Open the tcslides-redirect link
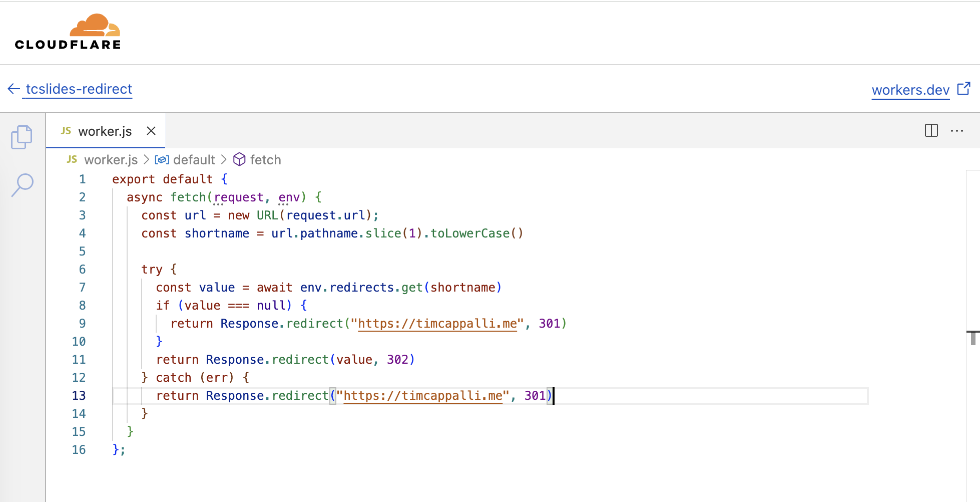The width and height of the screenshot is (980, 502). pos(79,89)
